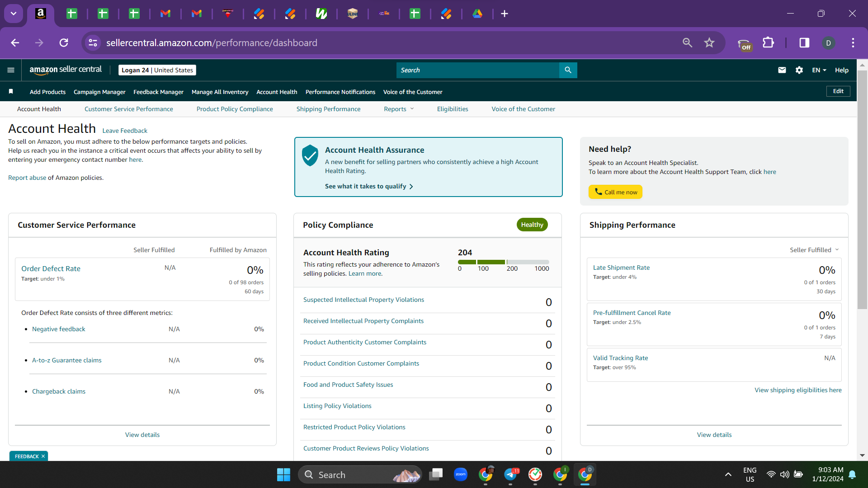
Task: Open the Chrome extensions puzzle icon
Action: click(768, 42)
